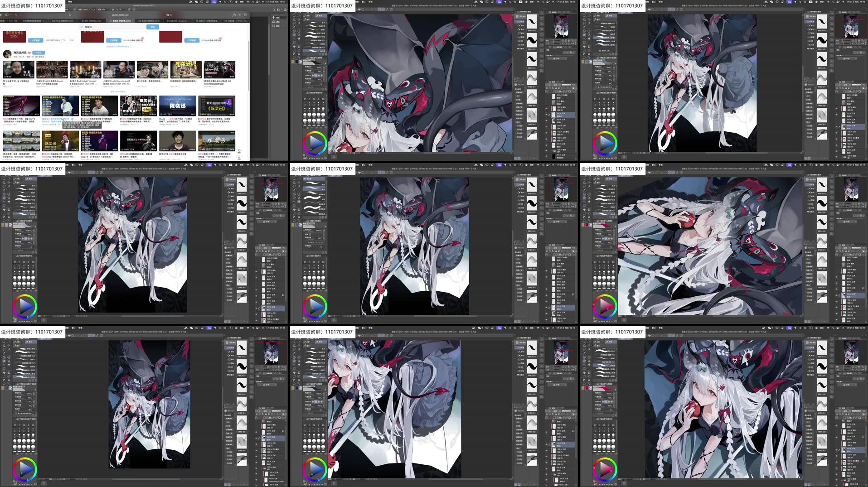Toggle eye of layer below highlighted one, bat-wing frame

coord(546,121)
